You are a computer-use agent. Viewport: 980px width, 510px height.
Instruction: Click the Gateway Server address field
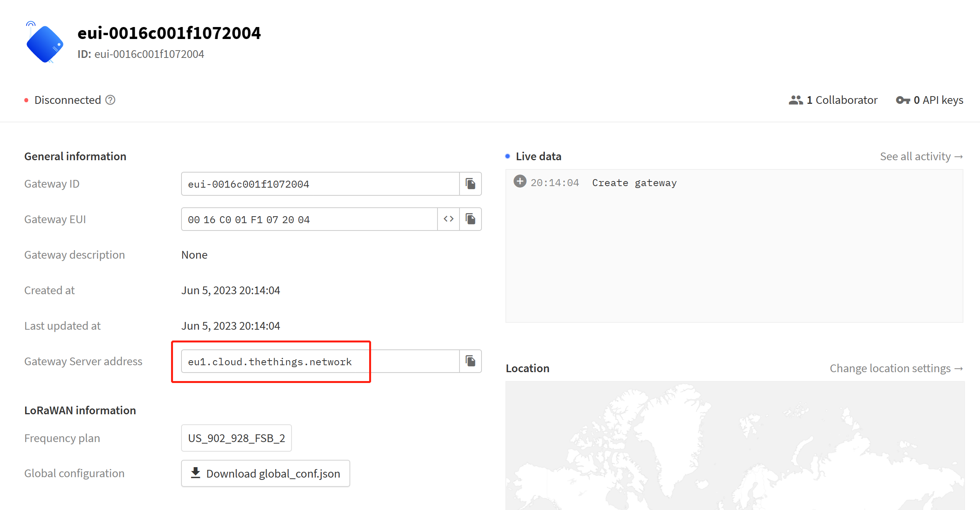(x=320, y=361)
